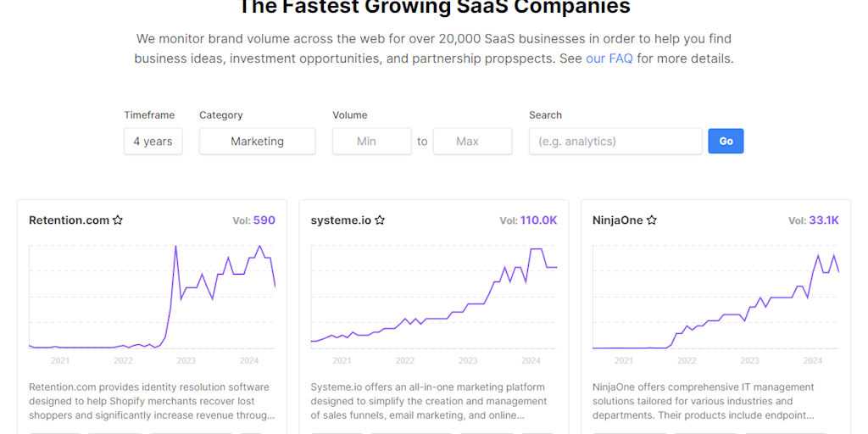Toggle the NinjaOne star icon

[x=652, y=220]
